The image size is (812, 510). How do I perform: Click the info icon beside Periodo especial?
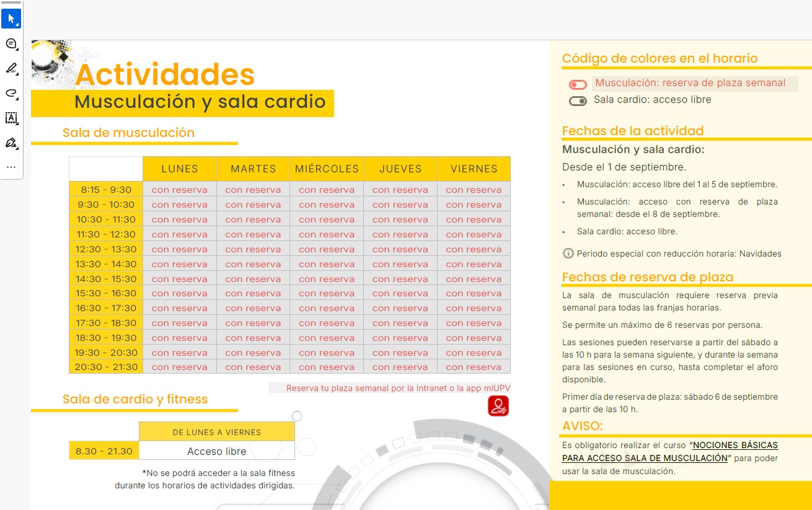(x=568, y=253)
